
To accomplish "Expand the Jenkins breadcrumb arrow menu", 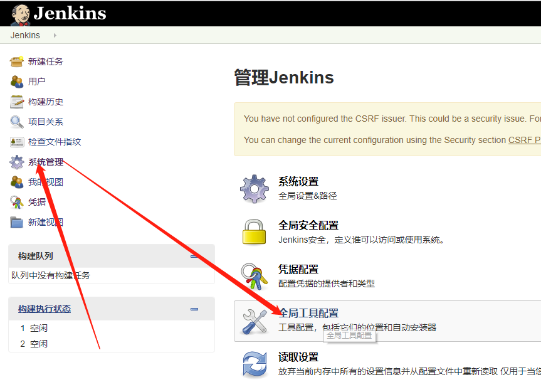I will tap(55, 36).
